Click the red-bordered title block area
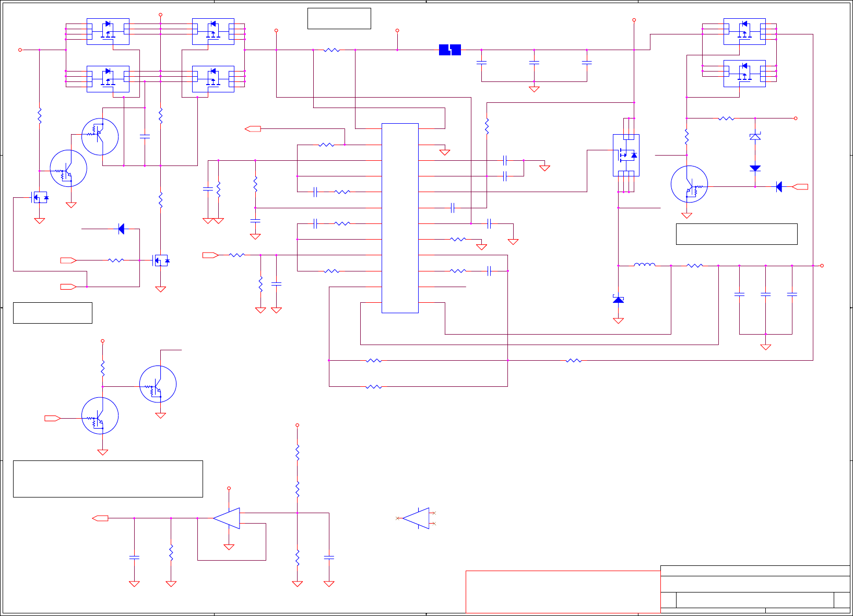Screen dimensions: 853x616 (563, 591)
